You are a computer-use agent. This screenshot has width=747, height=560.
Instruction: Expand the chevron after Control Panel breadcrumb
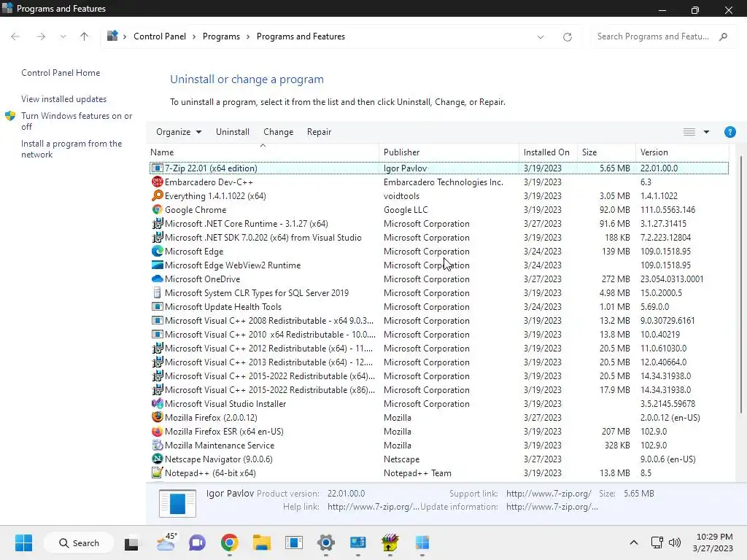tap(194, 36)
